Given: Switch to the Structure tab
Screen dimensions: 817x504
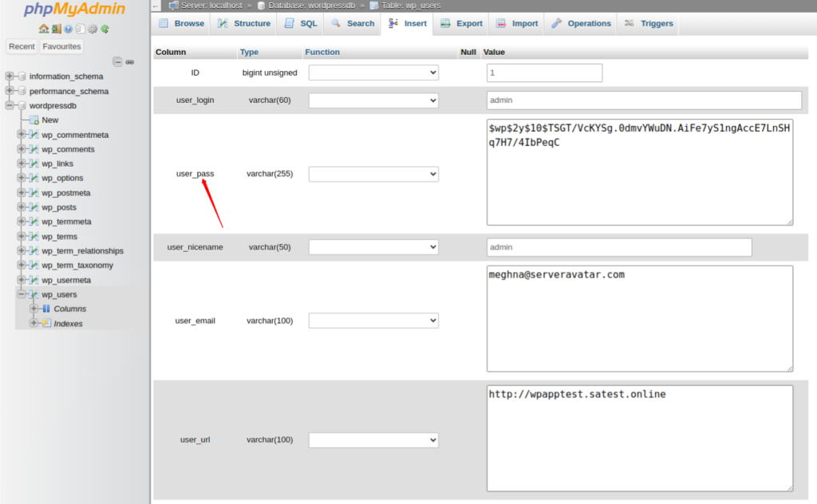Looking at the screenshot, I should 244,23.
